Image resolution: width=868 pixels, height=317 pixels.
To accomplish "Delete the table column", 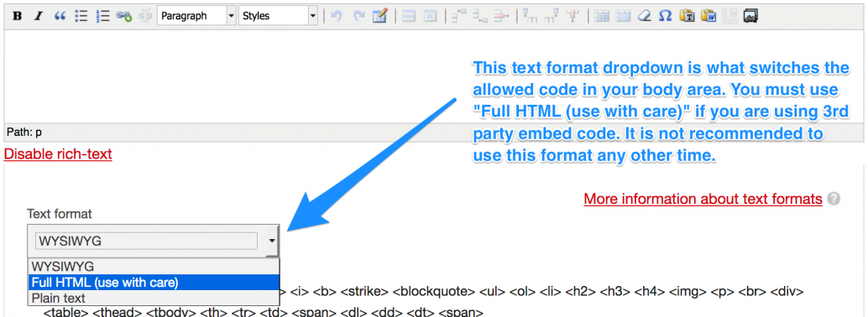I will [x=573, y=16].
